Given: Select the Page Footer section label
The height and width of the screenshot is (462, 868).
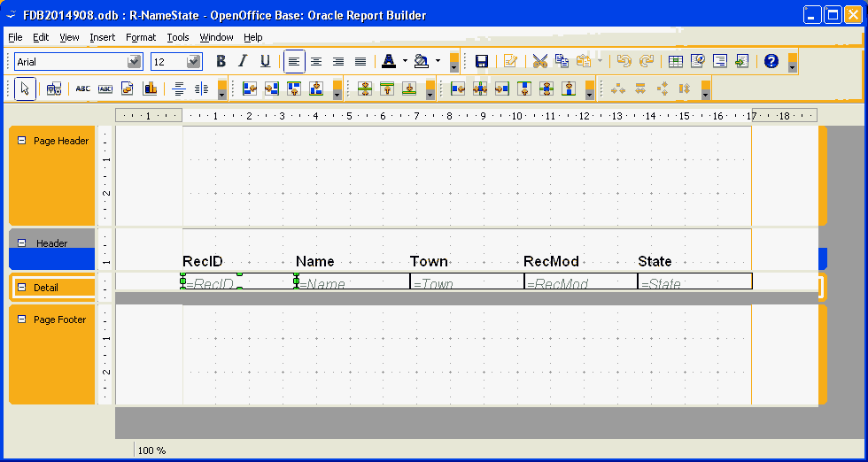Looking at the screenshot, I should (60, 320).
